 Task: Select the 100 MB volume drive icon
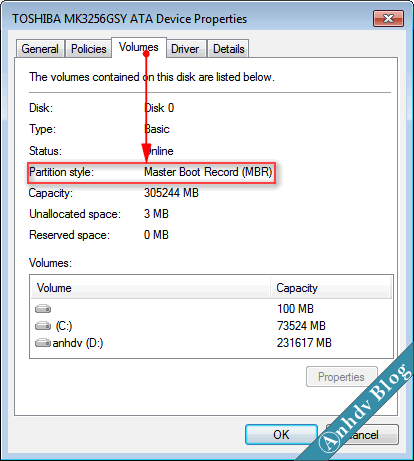pyautogui.click(x=43, y=309)
